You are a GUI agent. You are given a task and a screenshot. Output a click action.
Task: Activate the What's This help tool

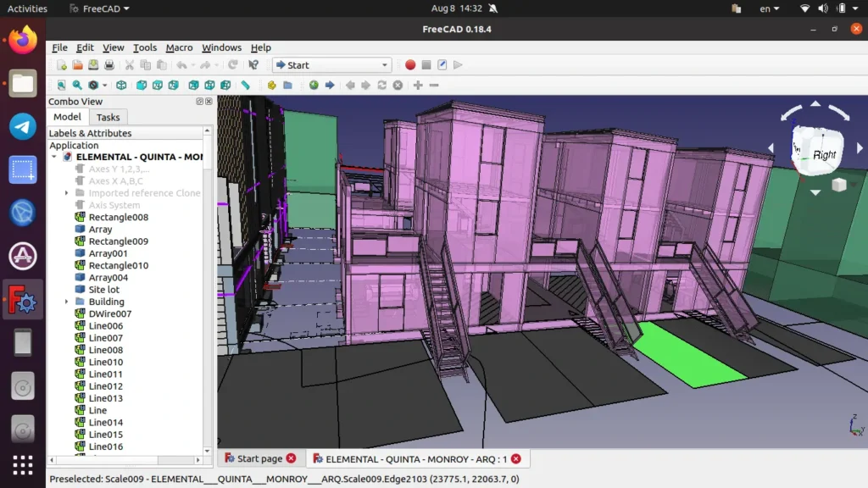click(x=253, y=65)
